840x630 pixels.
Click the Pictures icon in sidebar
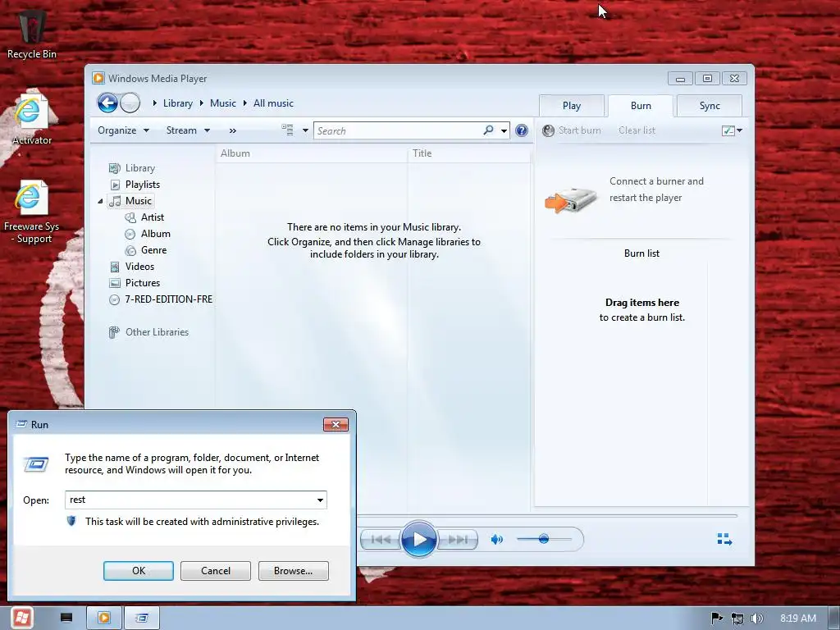pos(115,283)
